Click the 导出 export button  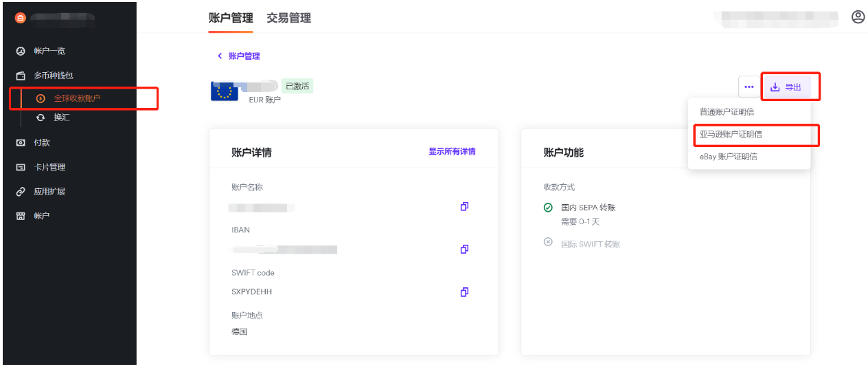787,87
